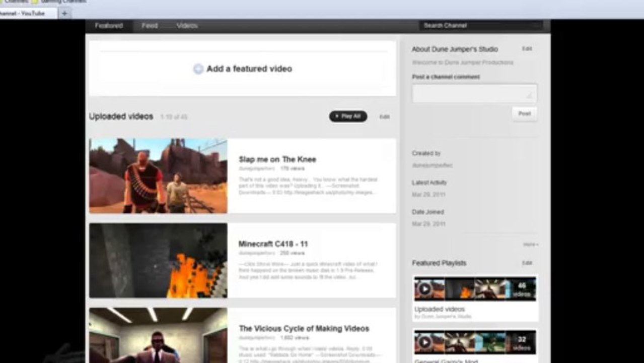Click the plus icon beside Add a featured video
644x363 pixels.
(x=198, y=69)
